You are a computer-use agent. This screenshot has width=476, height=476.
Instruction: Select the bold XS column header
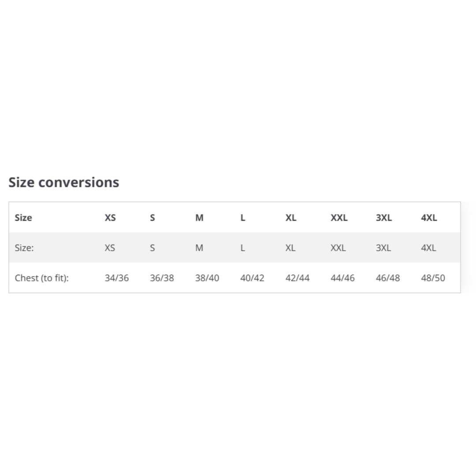[x=110, y=218]
